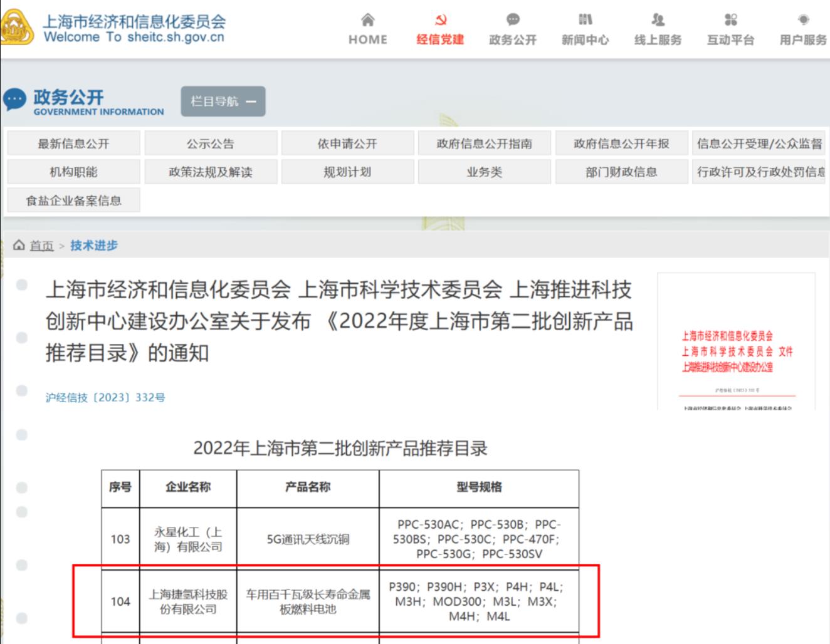Screen dimensions: 830x644
Task: Select 公示公告 from the navigation
Action: (x=209, y=143)
